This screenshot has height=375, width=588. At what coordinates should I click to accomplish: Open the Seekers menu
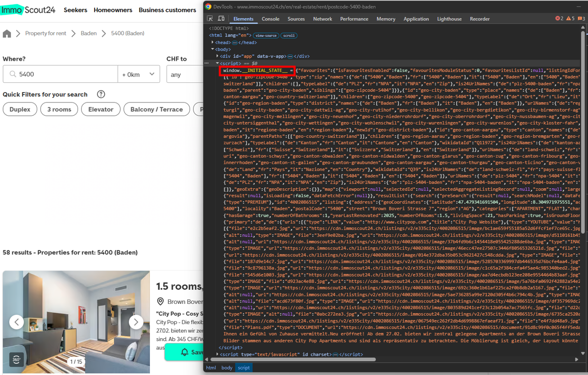pyautogui.click(x=75, y=10)
